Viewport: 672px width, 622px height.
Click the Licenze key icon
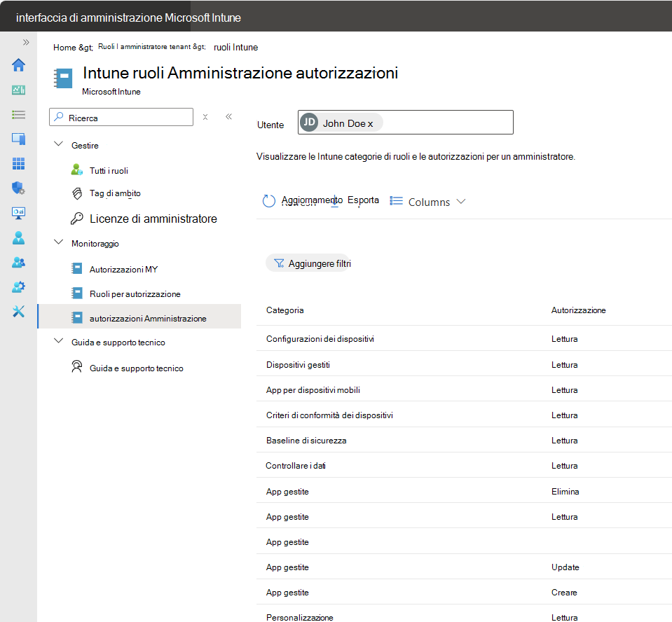(x=76, y=219)
